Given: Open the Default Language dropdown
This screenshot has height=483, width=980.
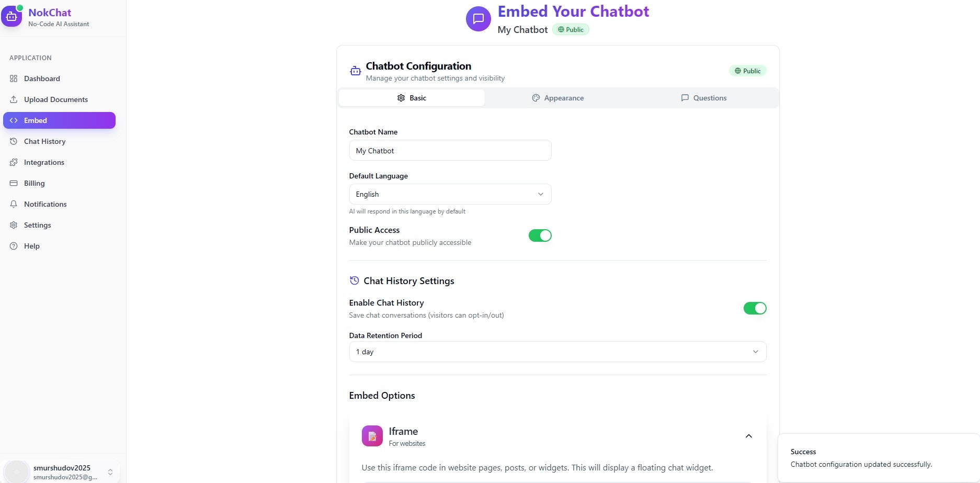Looking at the screenshot, I should [x=450, y=194].
